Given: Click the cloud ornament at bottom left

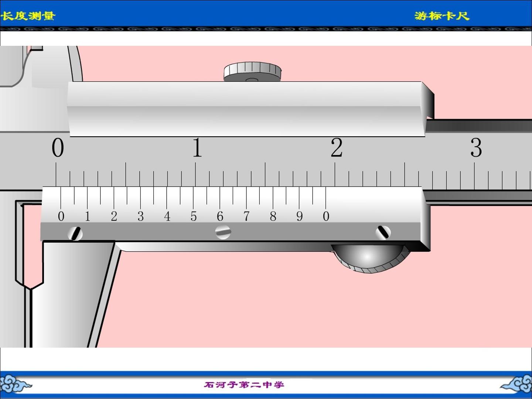Looking at the screenshot, I should coord(16,384).
